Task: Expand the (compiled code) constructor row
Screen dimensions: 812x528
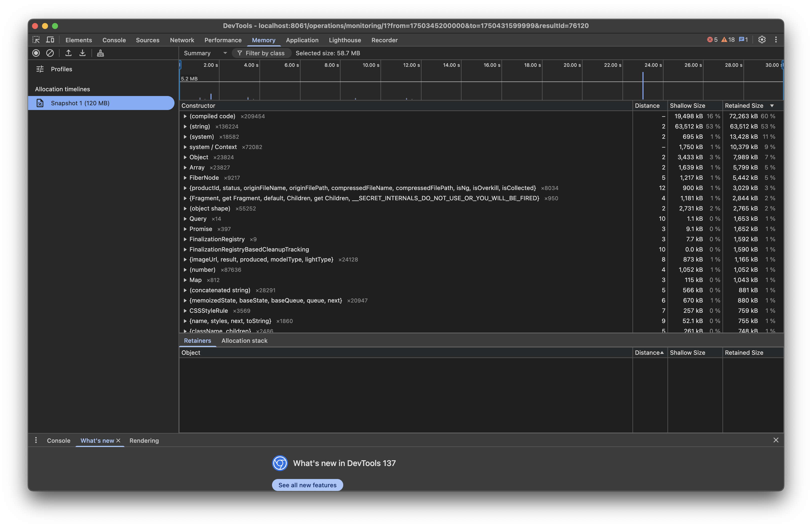Action: coord(185,116)
